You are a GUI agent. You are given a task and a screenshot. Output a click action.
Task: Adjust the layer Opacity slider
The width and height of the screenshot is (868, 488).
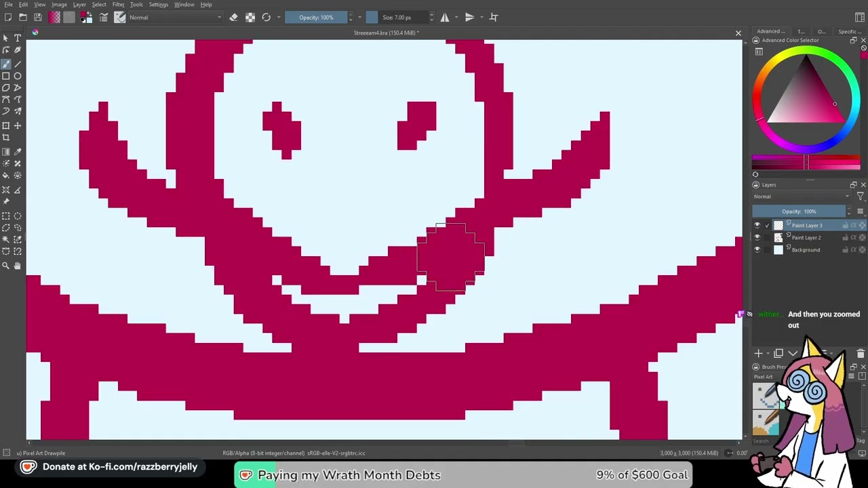click(800, 211)
